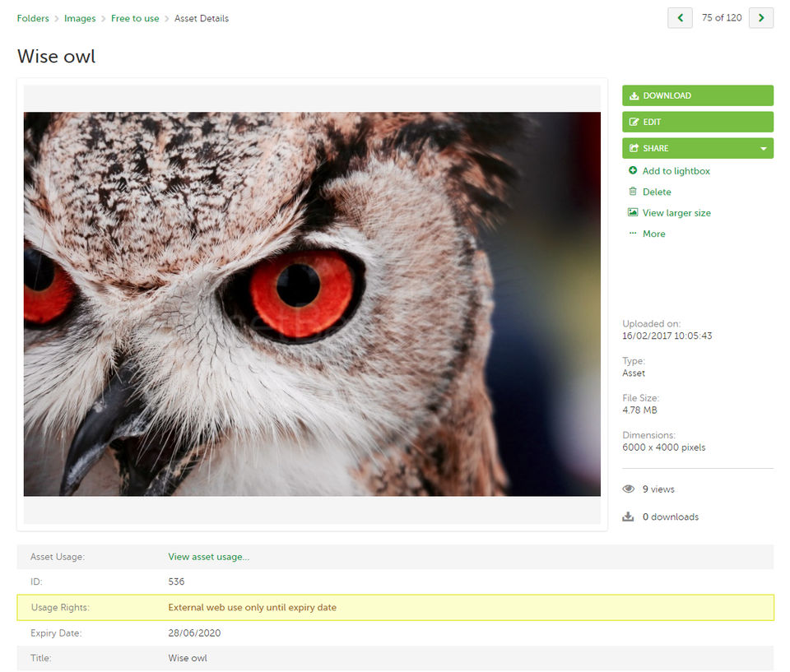The width and height of the screenshot is (790, 672).
Task: Click the Delete link
Action: [x=657, y=192]
